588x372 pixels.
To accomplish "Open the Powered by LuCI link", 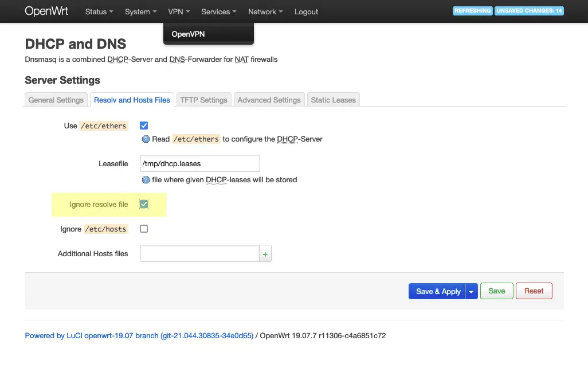I will tap(139, 336).
